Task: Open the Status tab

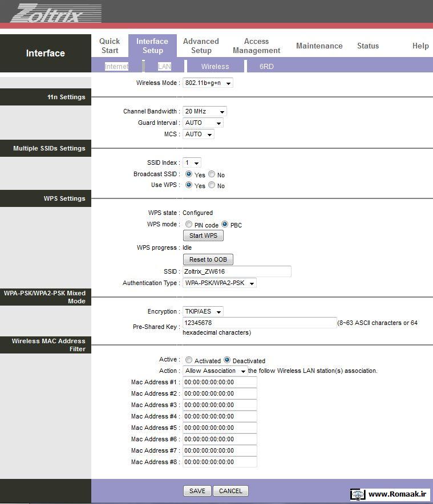Action: (x=368, y=46)
